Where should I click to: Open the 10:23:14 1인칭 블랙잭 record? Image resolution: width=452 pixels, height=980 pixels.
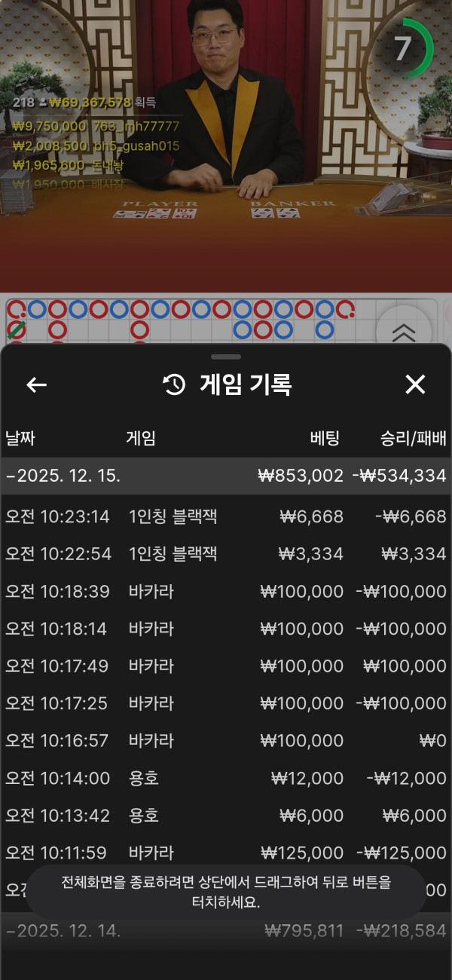[x=226, y=516]
